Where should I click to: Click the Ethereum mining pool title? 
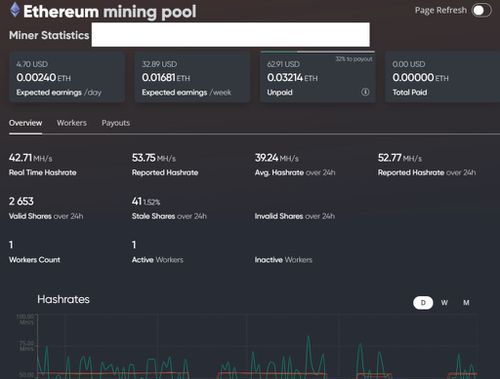[110, 11]
